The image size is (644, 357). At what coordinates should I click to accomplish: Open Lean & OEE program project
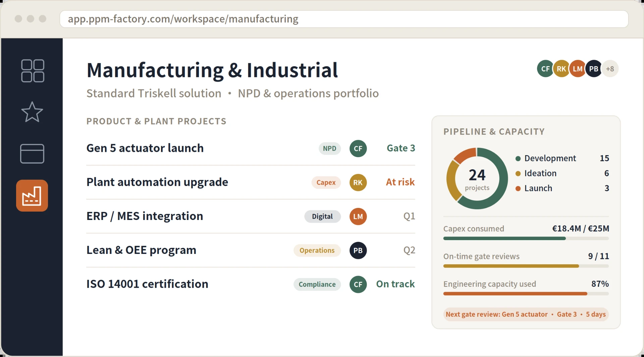[x=141, y=250]
